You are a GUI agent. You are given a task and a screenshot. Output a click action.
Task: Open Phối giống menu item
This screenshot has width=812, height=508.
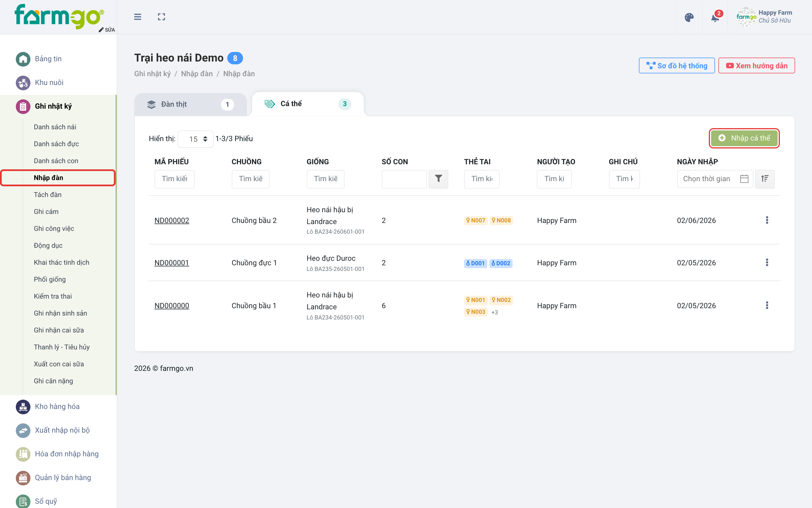50,279
